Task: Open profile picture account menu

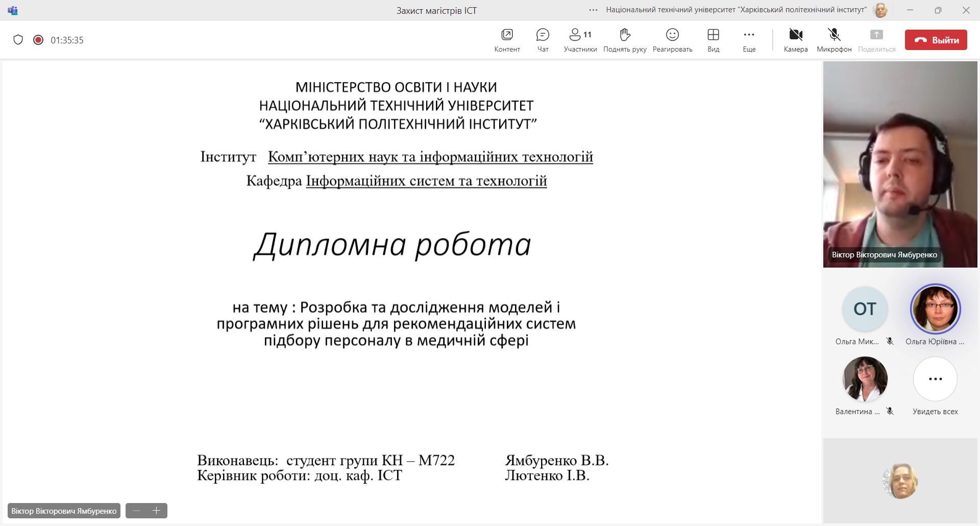Action: 880,10
